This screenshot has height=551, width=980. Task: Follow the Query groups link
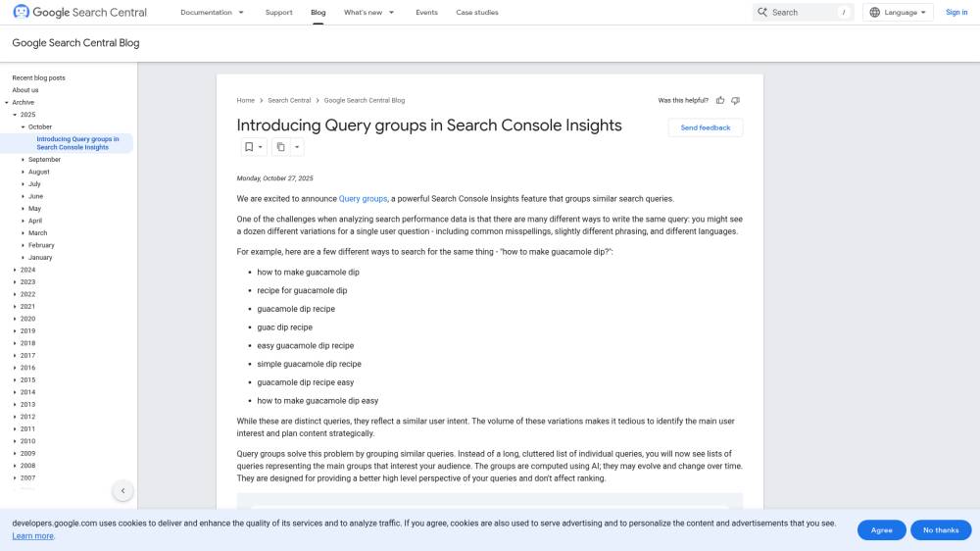pos(364,199)
